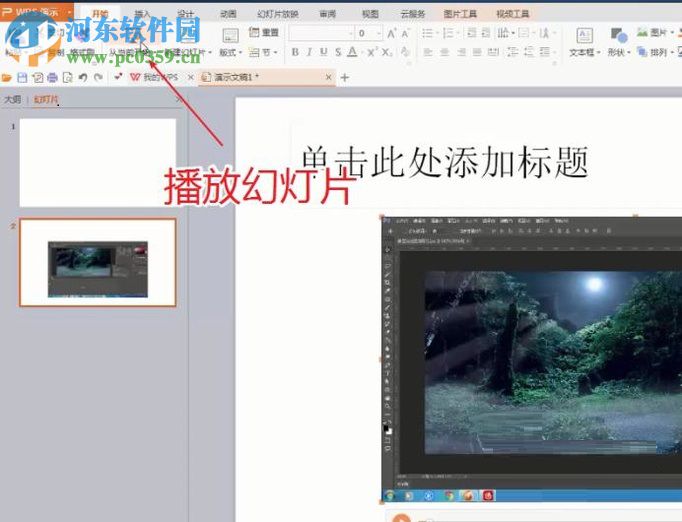Open the font name dropdown

(x=351, y=33)
